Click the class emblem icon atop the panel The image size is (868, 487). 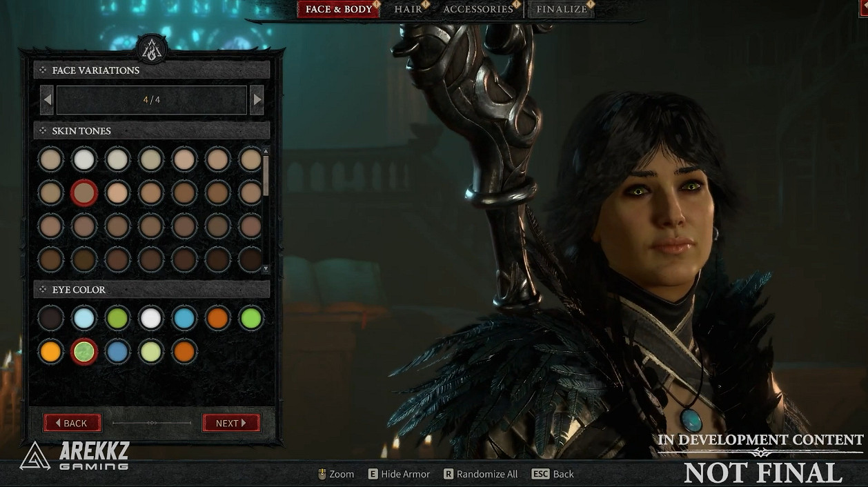tap(151, 48)
